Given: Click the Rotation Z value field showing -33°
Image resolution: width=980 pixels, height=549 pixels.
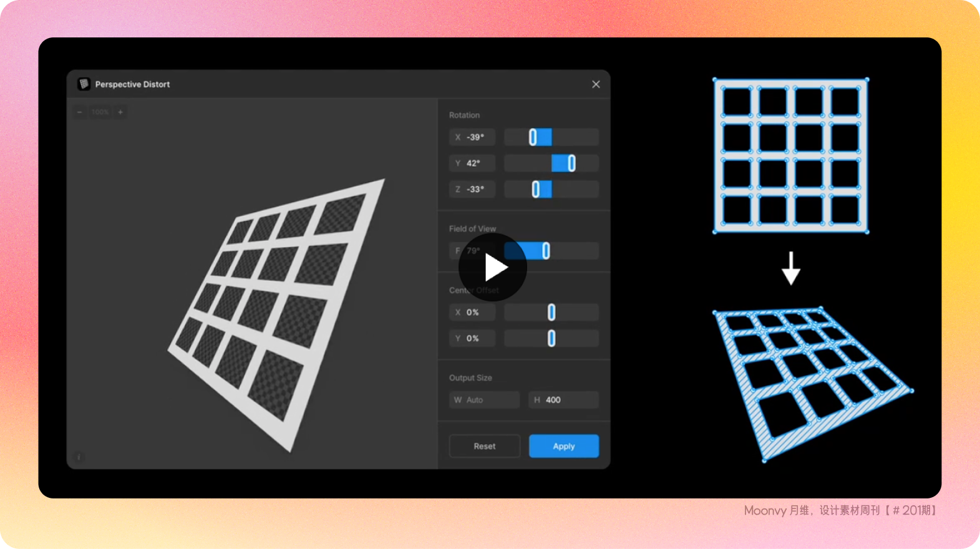Looking at the screenshot, I should (x=472, y=190).
